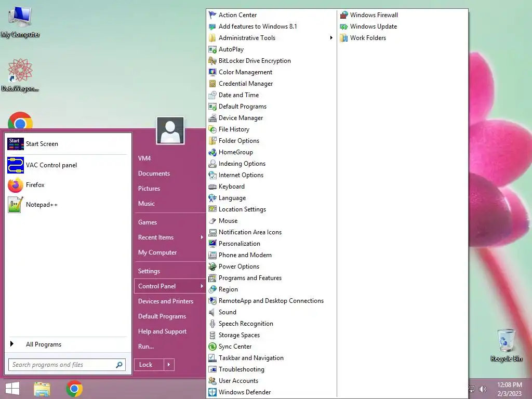Click the Windows Defender shield icon

[212, 392]
